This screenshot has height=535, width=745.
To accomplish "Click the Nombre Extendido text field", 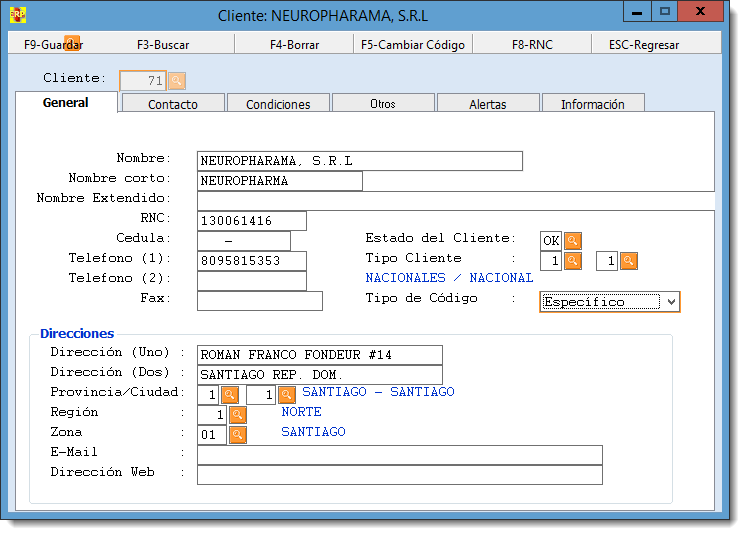I will 455,200.
